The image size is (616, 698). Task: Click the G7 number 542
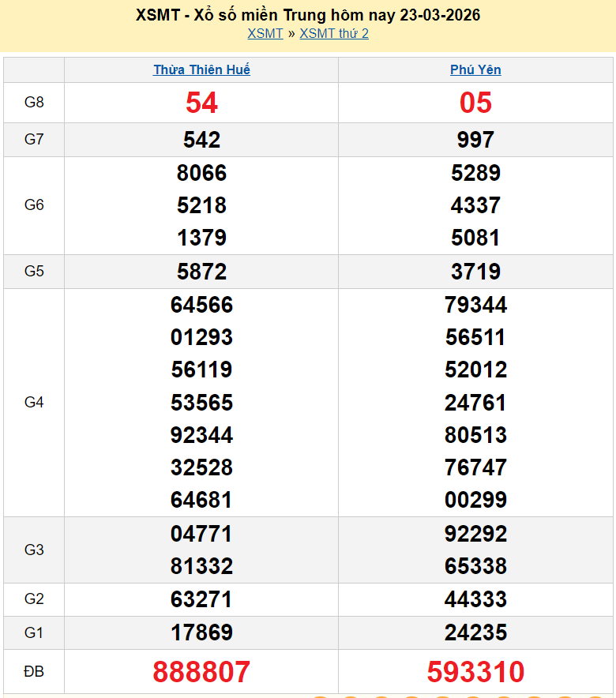[201, 140]
